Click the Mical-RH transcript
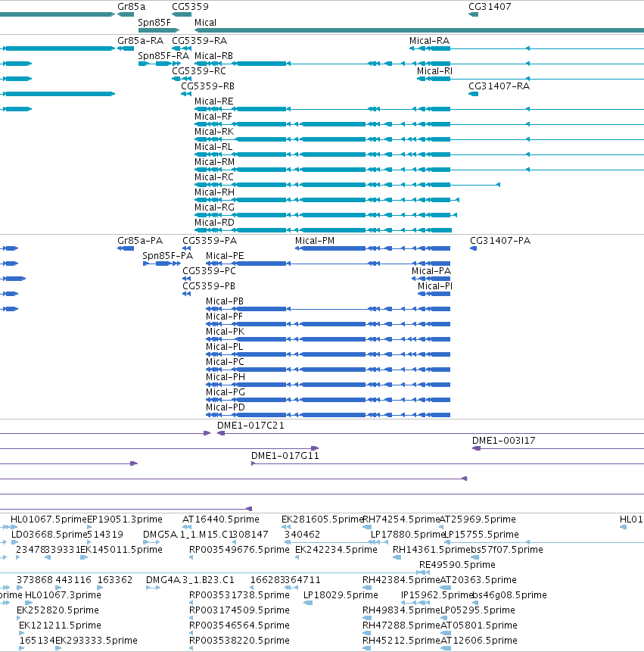Screen dimensions: 644x652 click(x=327, y=200)
